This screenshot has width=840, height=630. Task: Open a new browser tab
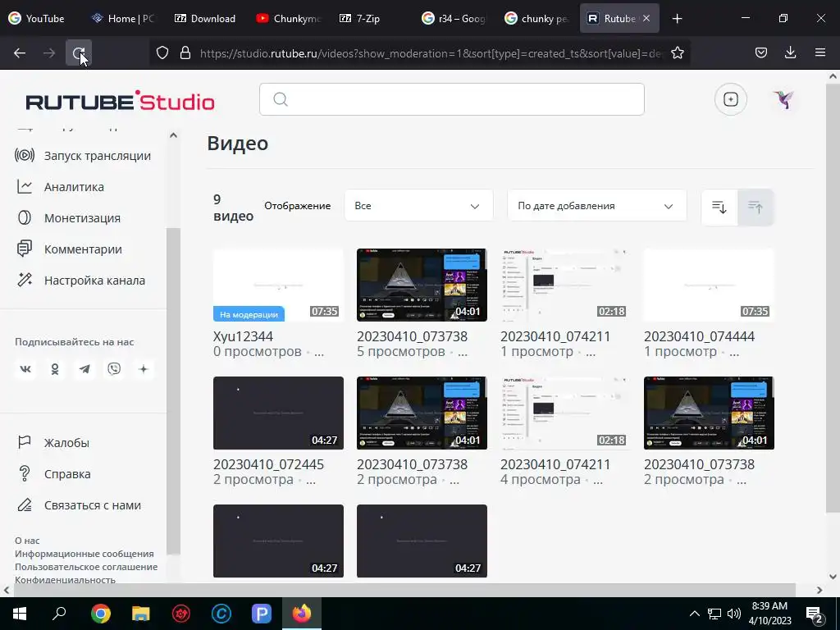coord(677,18)
